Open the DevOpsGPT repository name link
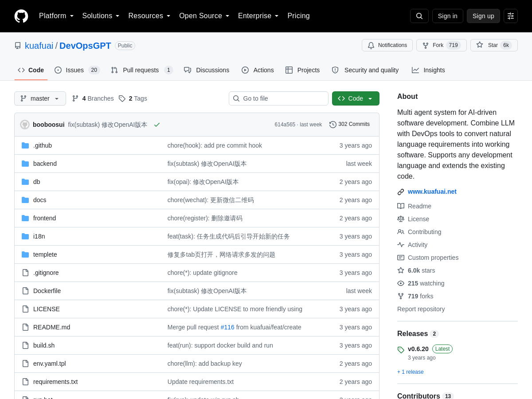 tap(85, 46)
